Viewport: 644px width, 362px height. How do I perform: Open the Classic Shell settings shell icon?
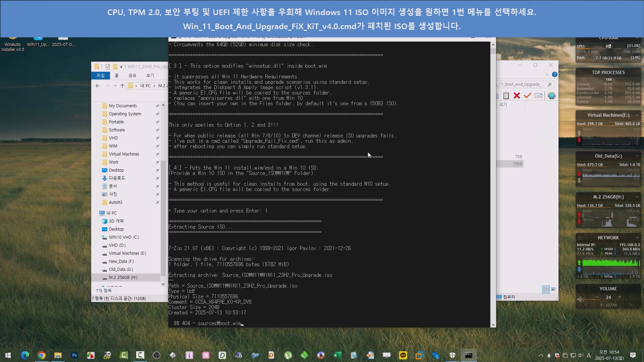[551, 96]
